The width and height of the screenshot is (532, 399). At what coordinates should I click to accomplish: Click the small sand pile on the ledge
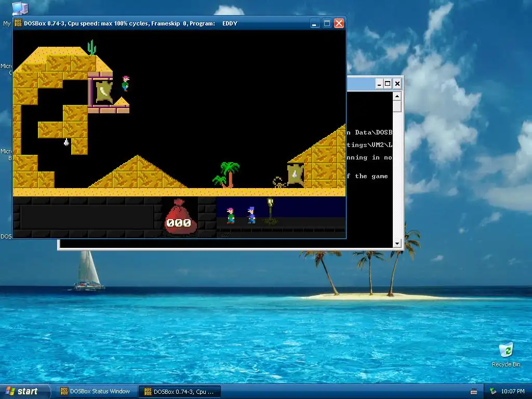pos(121,101)
